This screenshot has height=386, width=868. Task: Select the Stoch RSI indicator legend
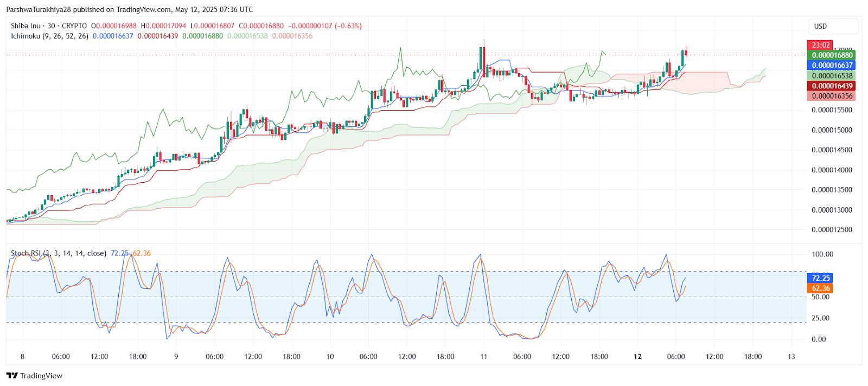(x=59, y=253)
